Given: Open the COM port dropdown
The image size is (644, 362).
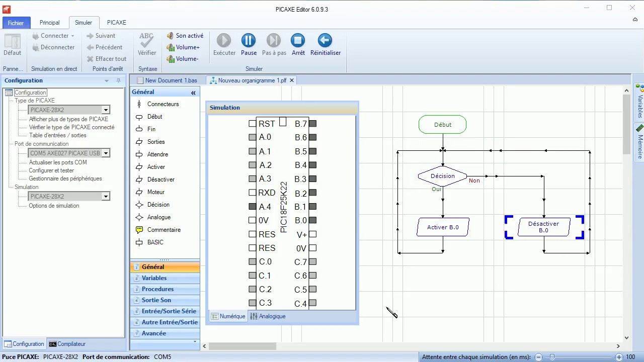Looking at the screenshot, I should [106, 153].
